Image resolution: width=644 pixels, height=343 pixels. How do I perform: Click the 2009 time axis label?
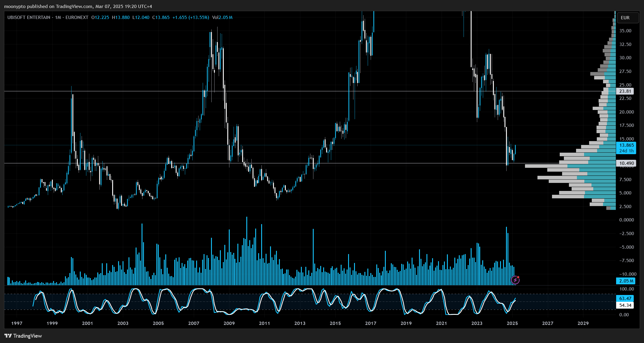click(x=229, y=323)
